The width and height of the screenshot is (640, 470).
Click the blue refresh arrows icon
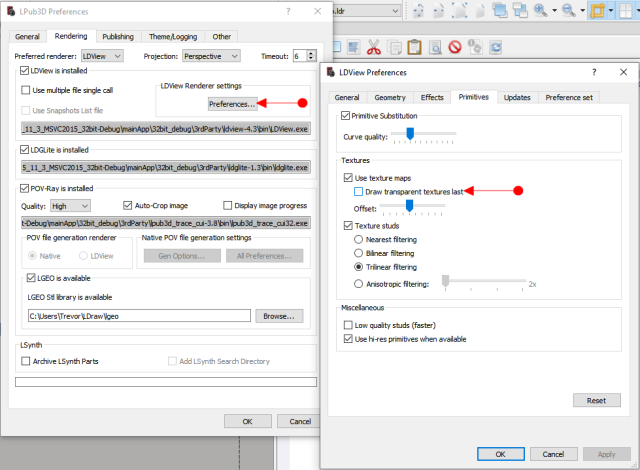point(496,47)
